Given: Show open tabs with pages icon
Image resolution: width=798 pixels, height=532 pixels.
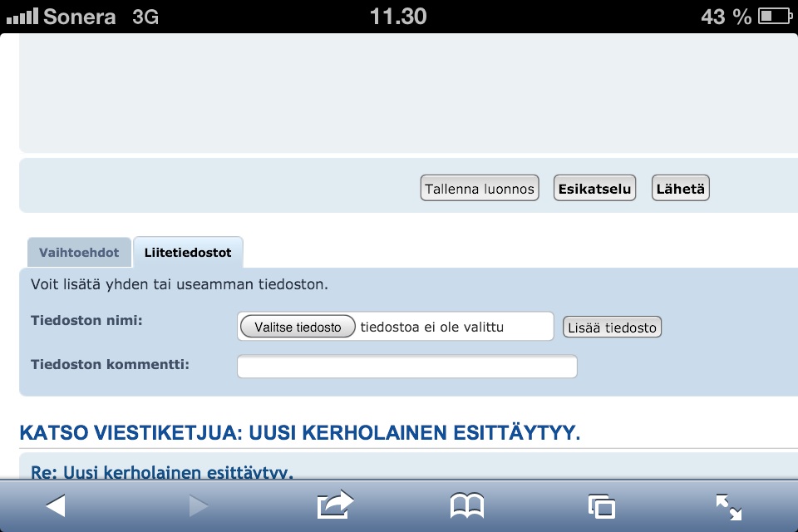Looking at the screenshot, I should (x=601, y=505).
